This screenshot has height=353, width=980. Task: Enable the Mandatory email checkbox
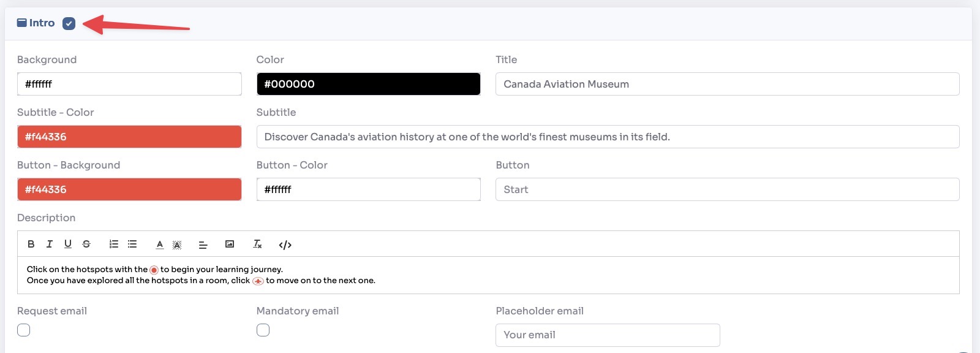[263, 330]
